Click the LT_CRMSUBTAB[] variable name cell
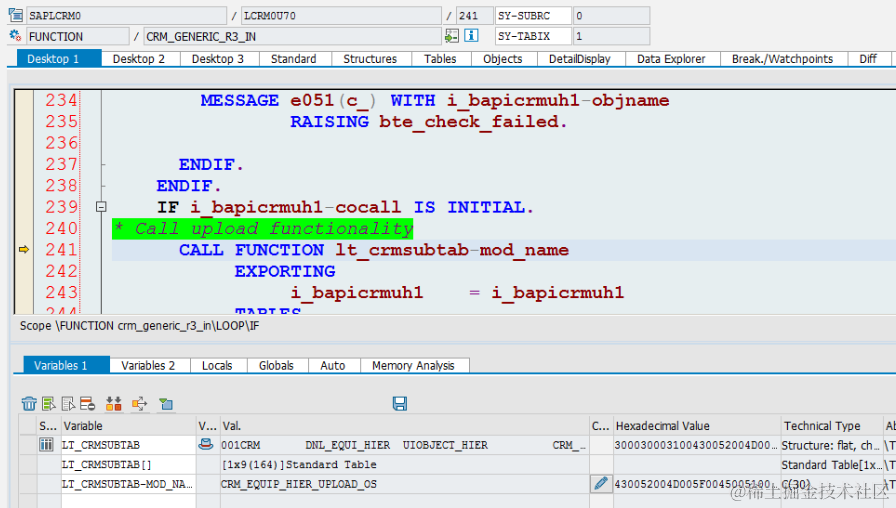 pyautogui.click(x=129, y=465)
